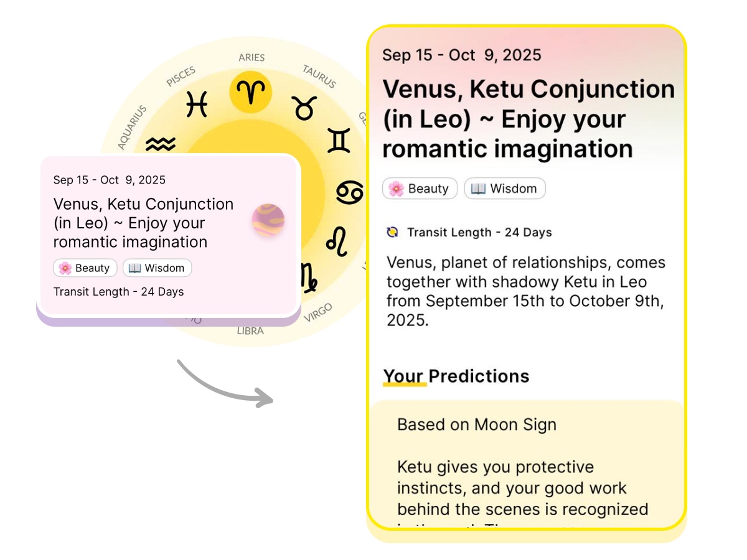Click the Based on Moon Sign section
747x560 pixels.
477,425
